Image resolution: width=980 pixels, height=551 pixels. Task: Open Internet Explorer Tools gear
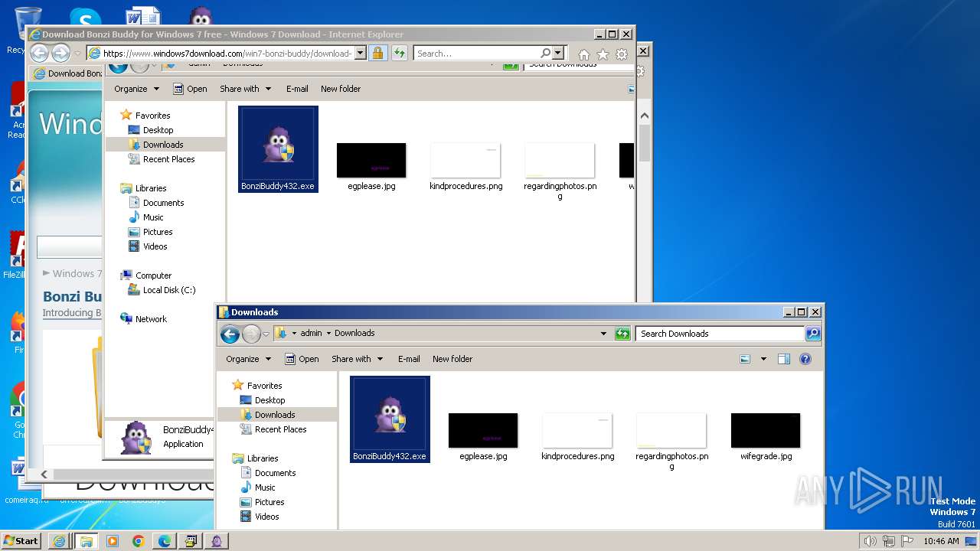[x=622, y=54]
